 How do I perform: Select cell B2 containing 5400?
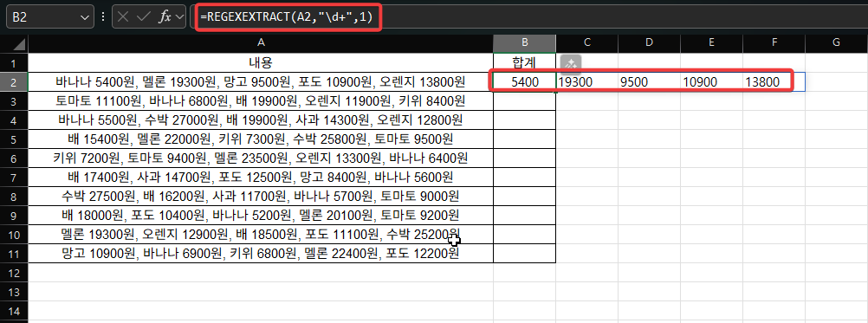point(525,82)
